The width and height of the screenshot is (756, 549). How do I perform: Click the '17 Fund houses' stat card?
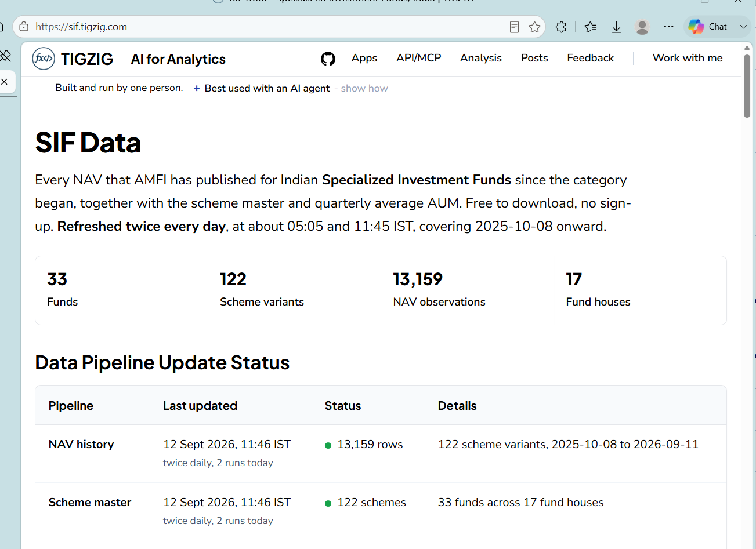click(x=640, y=290)
